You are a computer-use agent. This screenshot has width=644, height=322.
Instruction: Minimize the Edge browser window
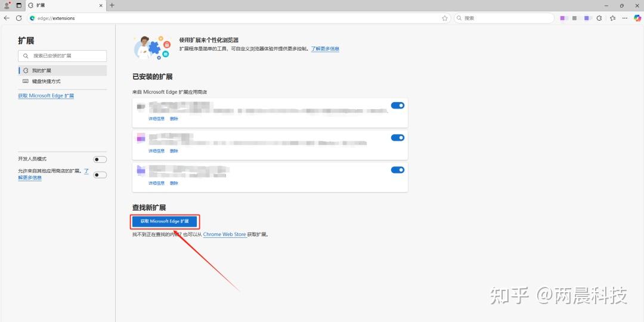click(607, 5)
